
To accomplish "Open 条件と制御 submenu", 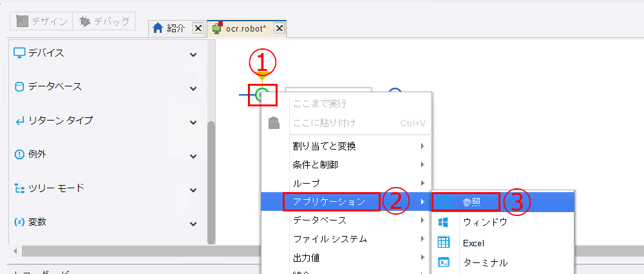I will [x=346, y=164].
